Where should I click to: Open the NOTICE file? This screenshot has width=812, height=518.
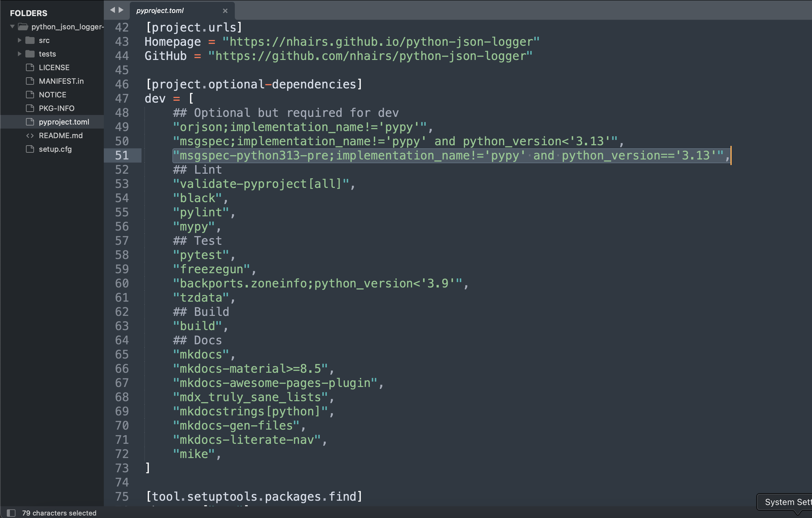tap(52, 95)
